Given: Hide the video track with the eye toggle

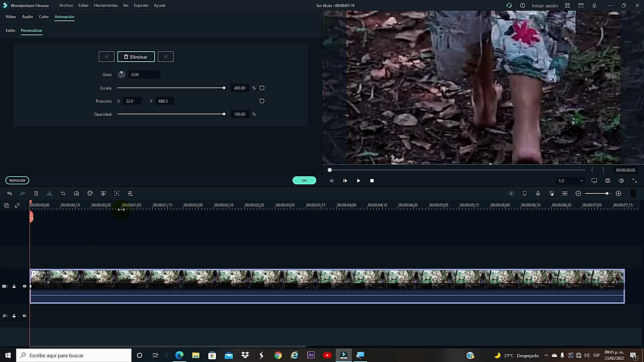Looking at the screenshot, I should coord(24,286).
